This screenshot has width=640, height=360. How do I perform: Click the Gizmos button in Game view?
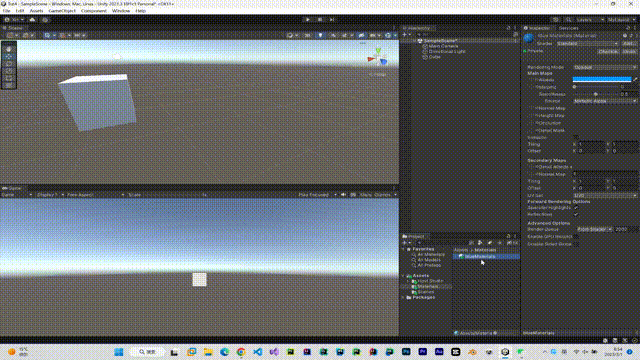coord(382,195)
